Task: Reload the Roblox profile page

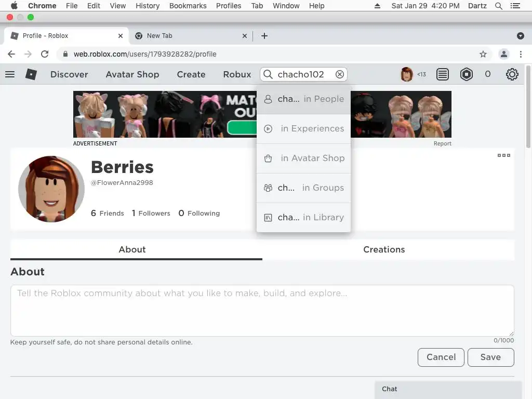Action: [45, 54]
